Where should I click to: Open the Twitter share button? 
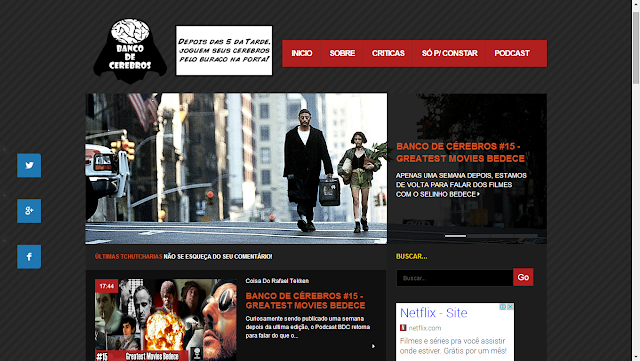[x=29, y=165]
